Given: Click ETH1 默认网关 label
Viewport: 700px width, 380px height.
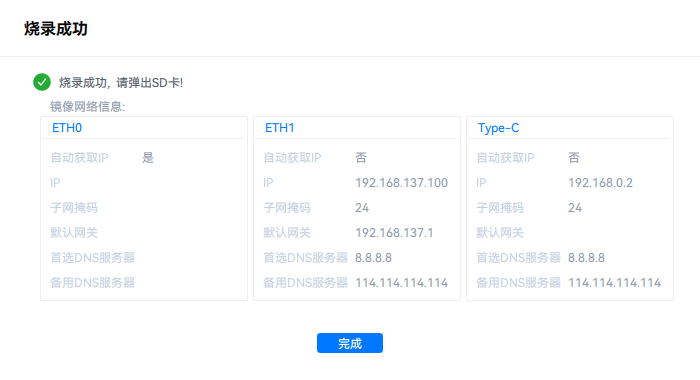Looking at the screenshot, I should (x=287, y=233).
